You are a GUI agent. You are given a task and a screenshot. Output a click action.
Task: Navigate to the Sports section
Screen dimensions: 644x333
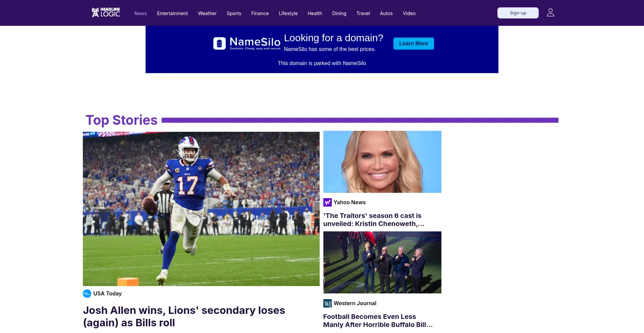pyautogui.click(x=234, y=13)
